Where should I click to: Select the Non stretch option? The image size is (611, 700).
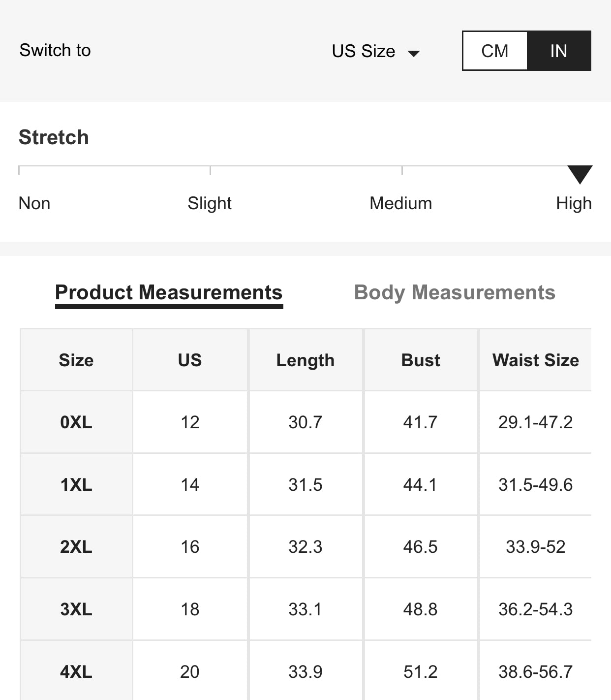(x=34, y=203)
